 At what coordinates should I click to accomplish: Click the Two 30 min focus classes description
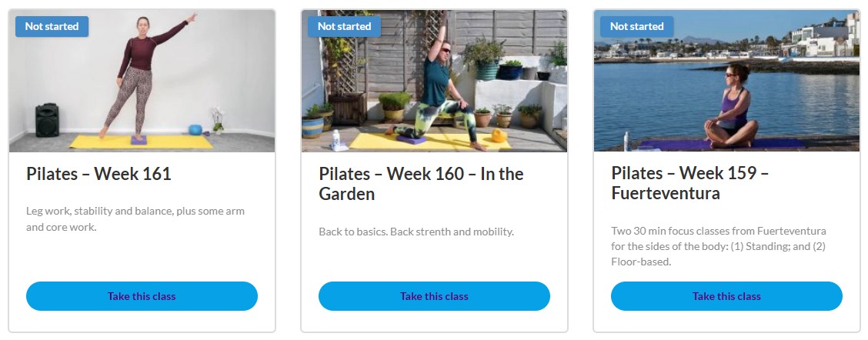point(719,246)
